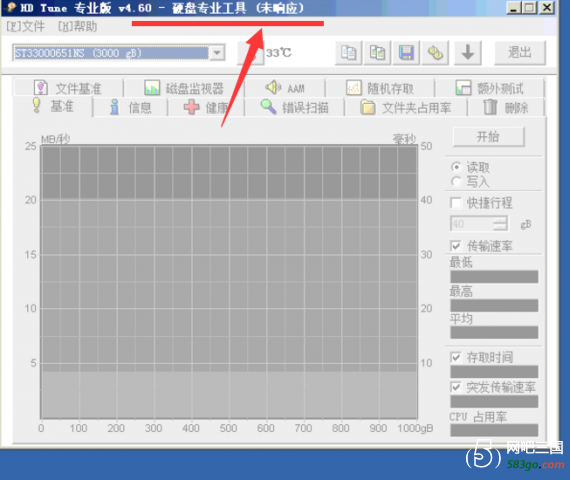The height and width of the screenshot is (480, 570).
Task: Expand the ST33000651NS drive dropdown
Action: point(217,53)
